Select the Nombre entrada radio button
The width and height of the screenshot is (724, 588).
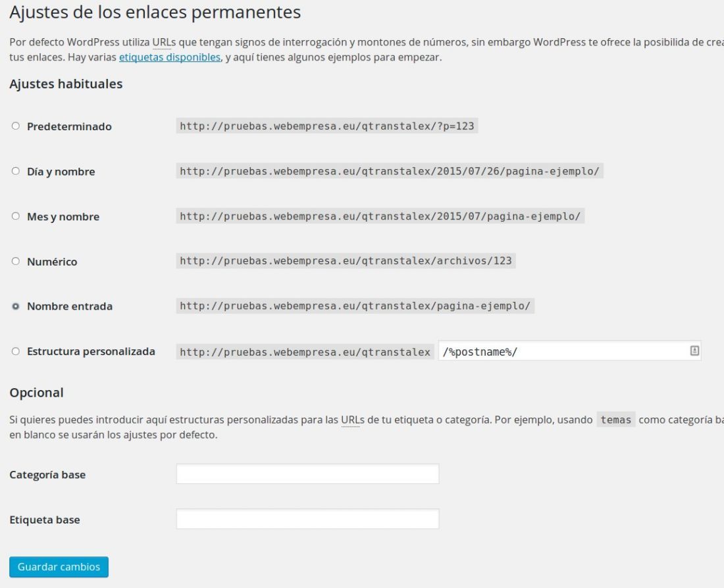tap(16, 306)
